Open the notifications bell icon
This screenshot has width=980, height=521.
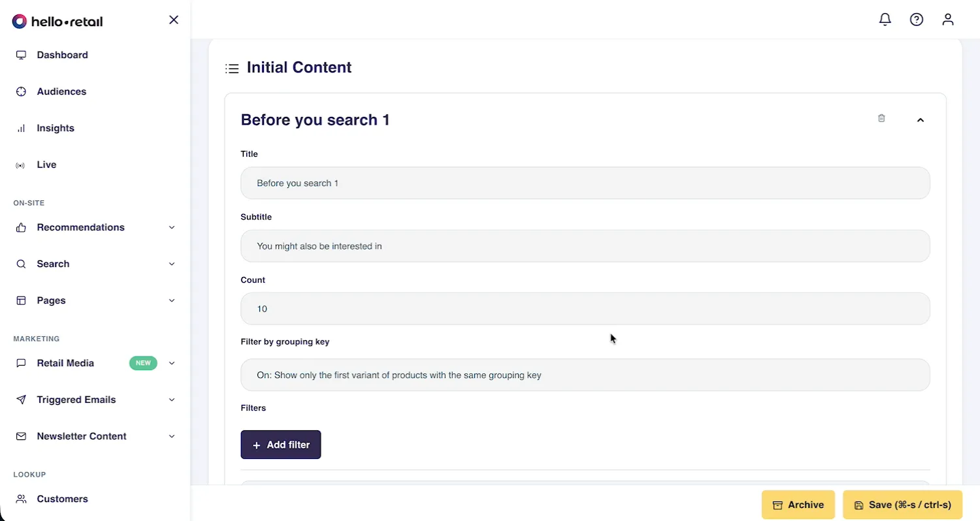(x=885, y=20)
